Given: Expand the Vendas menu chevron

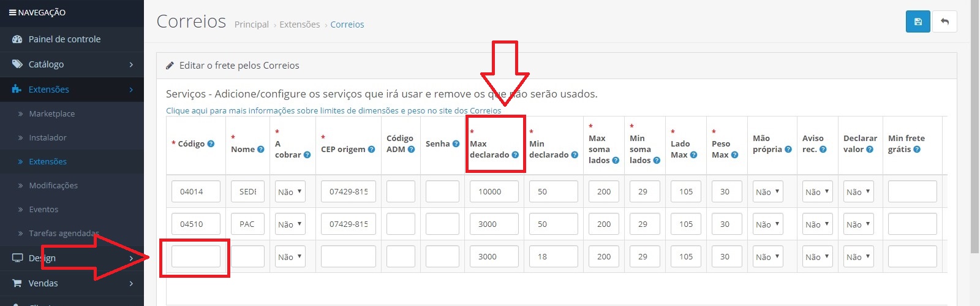Looking at the screenshot, I should [x=131, y=283].
